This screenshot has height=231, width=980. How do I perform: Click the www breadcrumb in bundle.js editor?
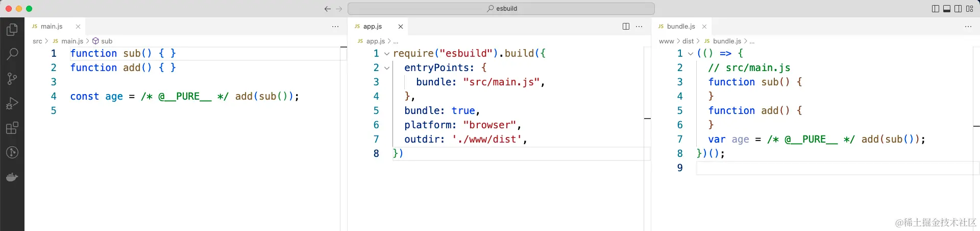pos(667,41)
